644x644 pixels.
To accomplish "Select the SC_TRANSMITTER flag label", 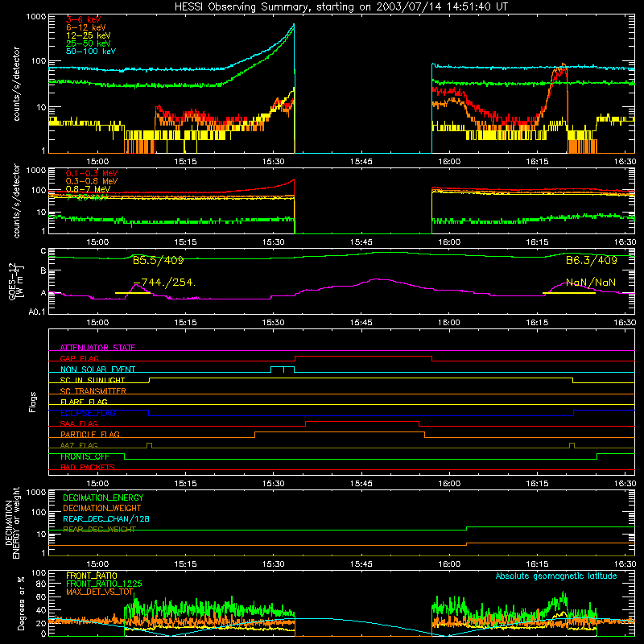I will coord(93,391).
